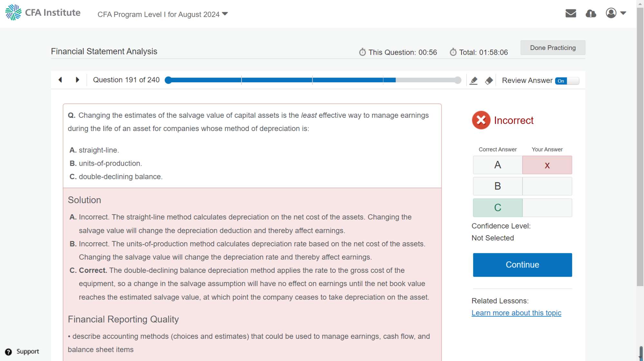The height and width of the screenshot is (361, 644).
Task: Expand account menu caret
Action: pos(623,13)
